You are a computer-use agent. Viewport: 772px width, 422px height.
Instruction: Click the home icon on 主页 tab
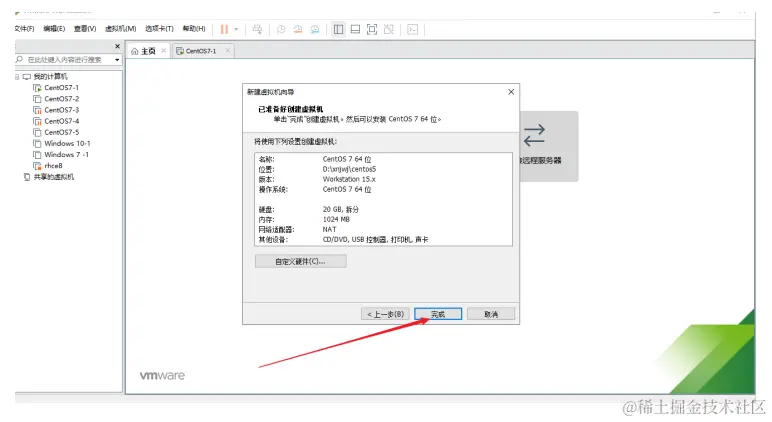click(134, 51)
